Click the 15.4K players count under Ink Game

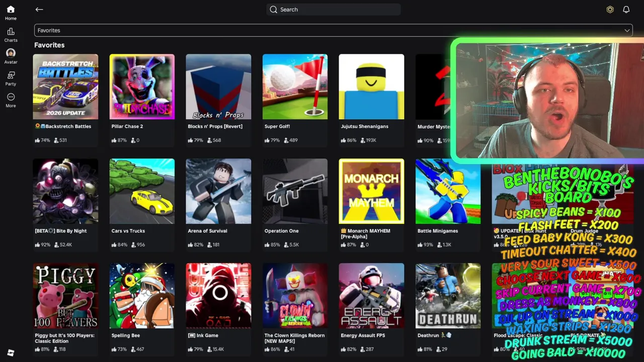[x=218, y=349]
